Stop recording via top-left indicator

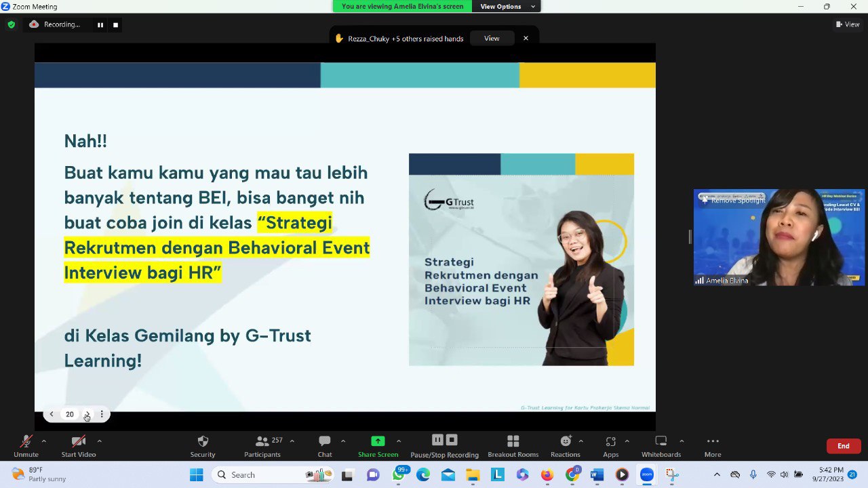pyautogui.click(x=115, y=24)
